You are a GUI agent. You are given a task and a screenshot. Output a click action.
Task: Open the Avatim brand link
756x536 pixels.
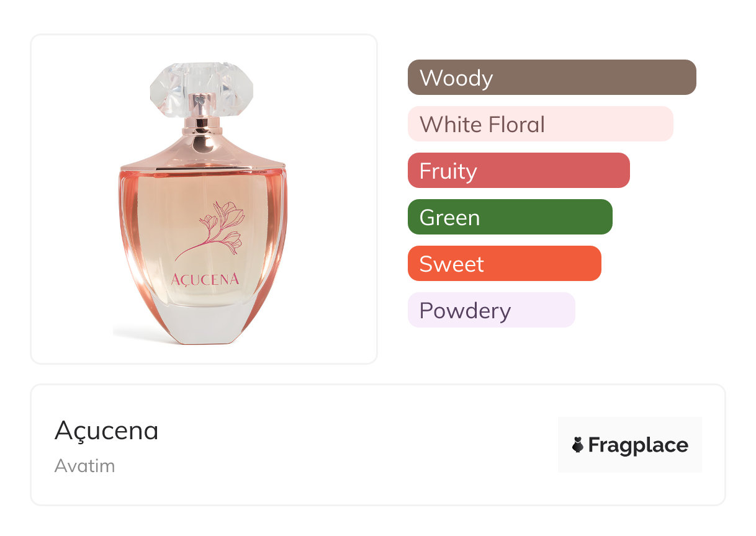point(84,466)
